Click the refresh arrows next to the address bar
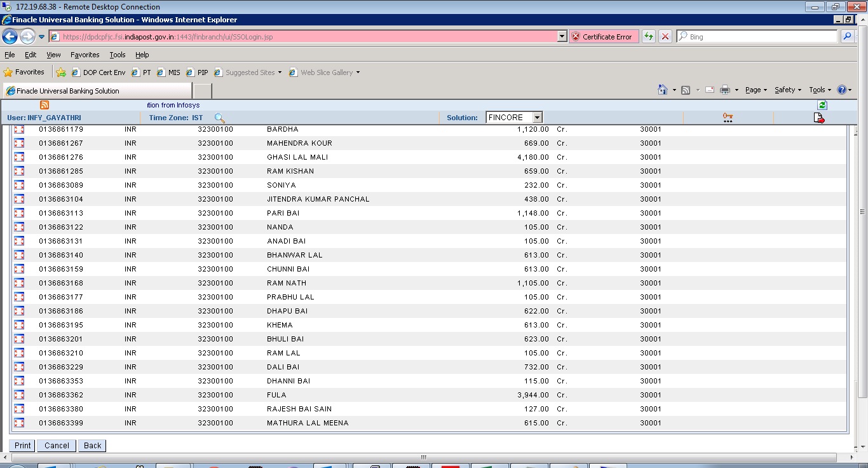The width and height of the screenshot is (868, 468). pyautogui.click(x=648, y=36)
